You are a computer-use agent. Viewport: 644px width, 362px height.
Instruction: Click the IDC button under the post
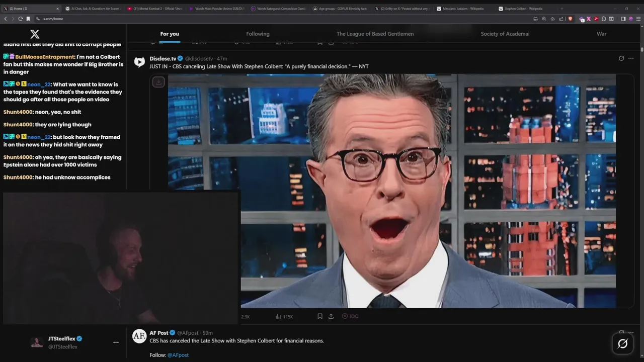(350, 316)
